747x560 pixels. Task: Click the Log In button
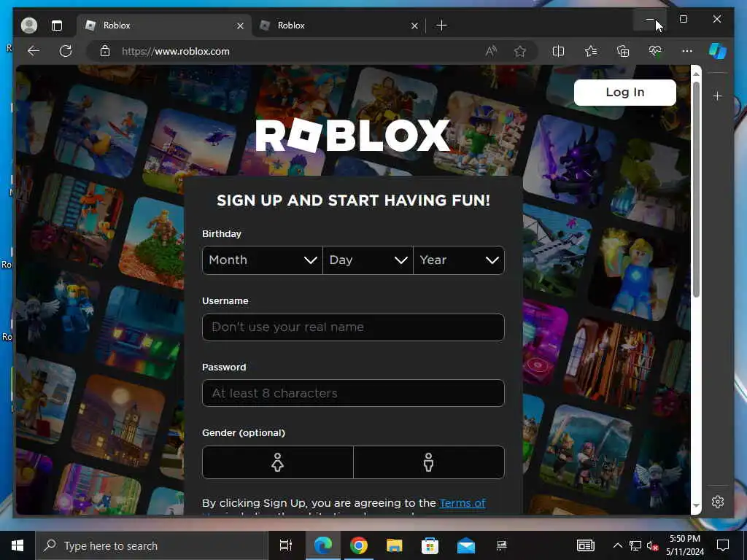pyautogui.click(x=625, y=93)
